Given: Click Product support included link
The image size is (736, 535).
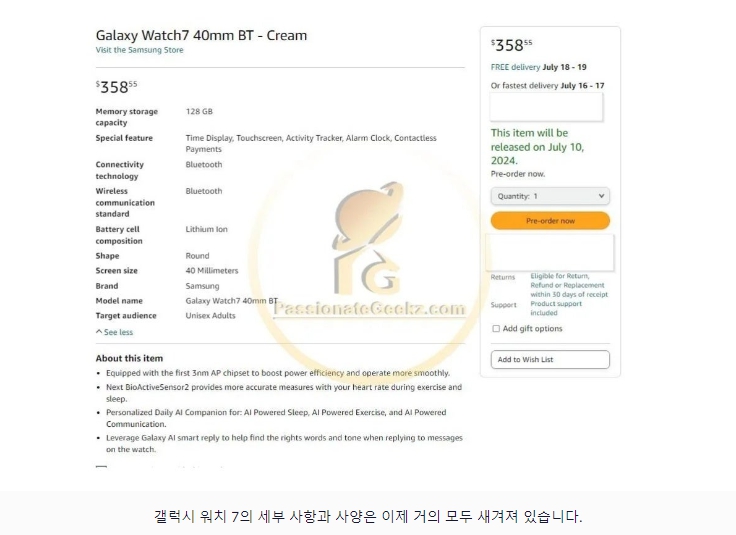Looking at the screenshot, I should click(556, 308).
